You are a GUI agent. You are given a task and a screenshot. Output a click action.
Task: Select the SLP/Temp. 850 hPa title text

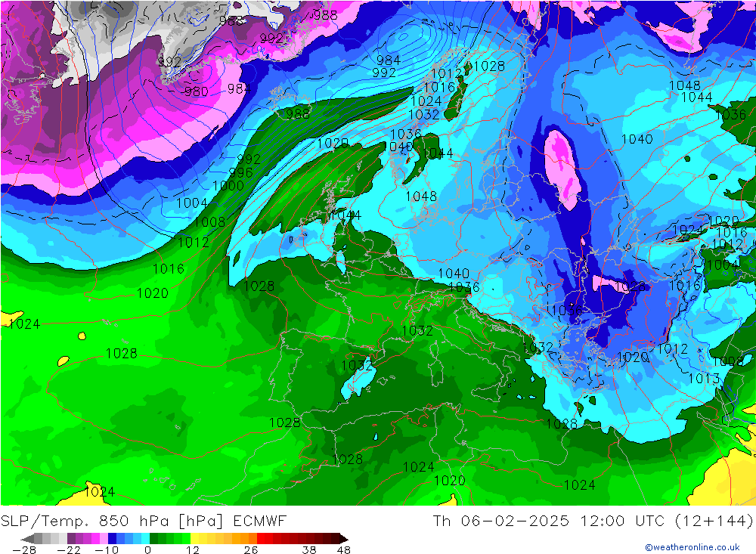point(85,521)
